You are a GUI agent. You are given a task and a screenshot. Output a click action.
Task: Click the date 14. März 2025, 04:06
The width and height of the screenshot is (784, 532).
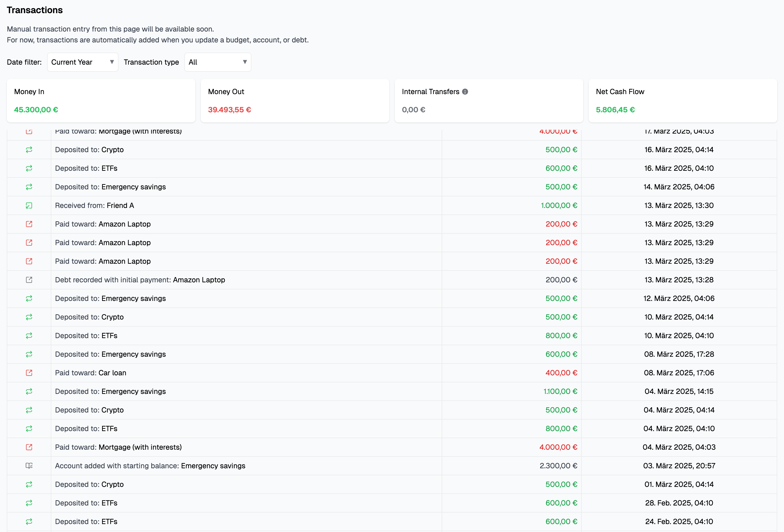[679, 187]
